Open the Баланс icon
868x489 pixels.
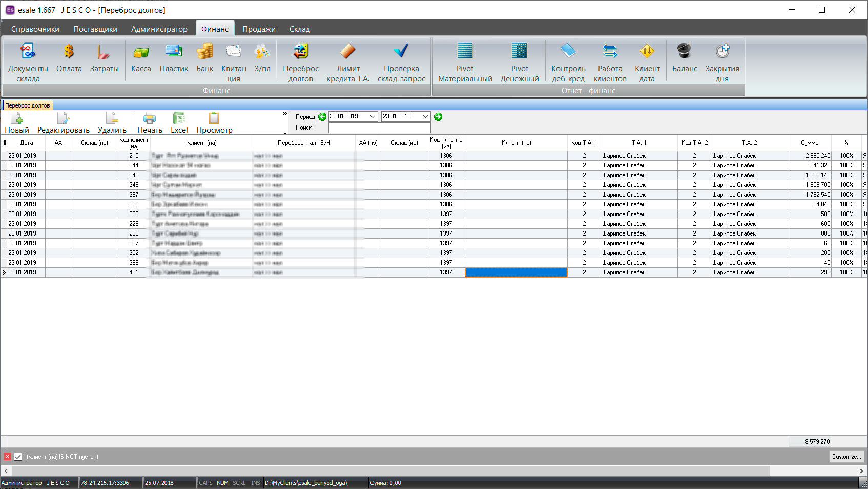tap(685, 57)
